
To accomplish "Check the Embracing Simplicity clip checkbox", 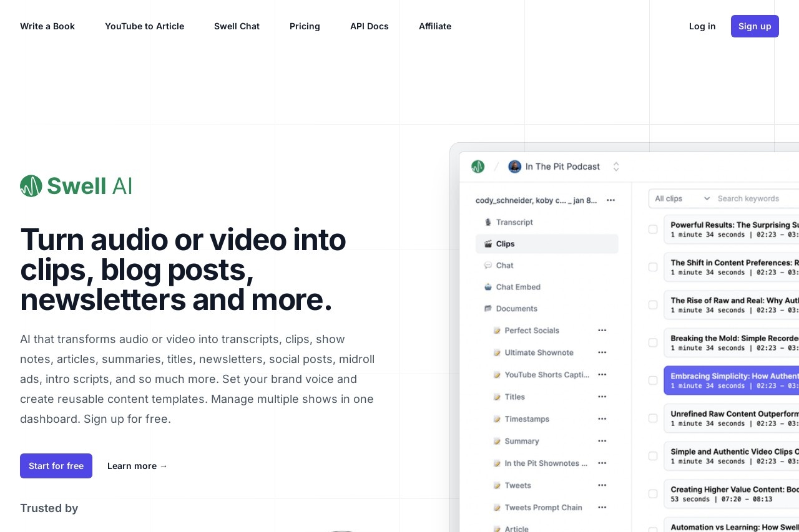I will click(653, 380).
